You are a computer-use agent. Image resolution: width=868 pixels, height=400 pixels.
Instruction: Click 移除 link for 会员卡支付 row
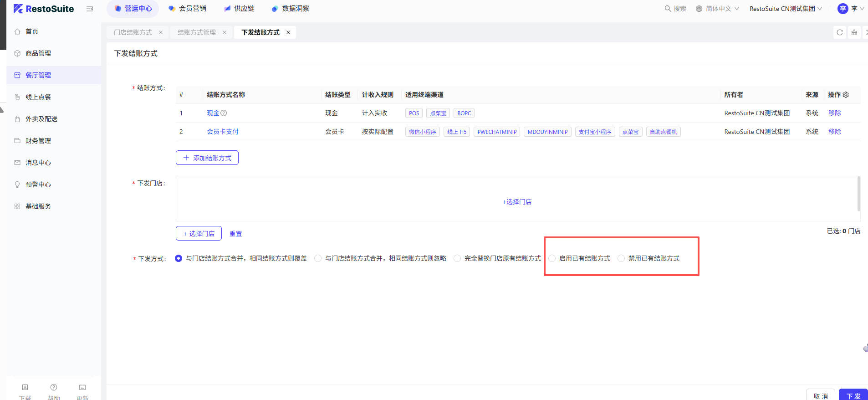point(834,132)
